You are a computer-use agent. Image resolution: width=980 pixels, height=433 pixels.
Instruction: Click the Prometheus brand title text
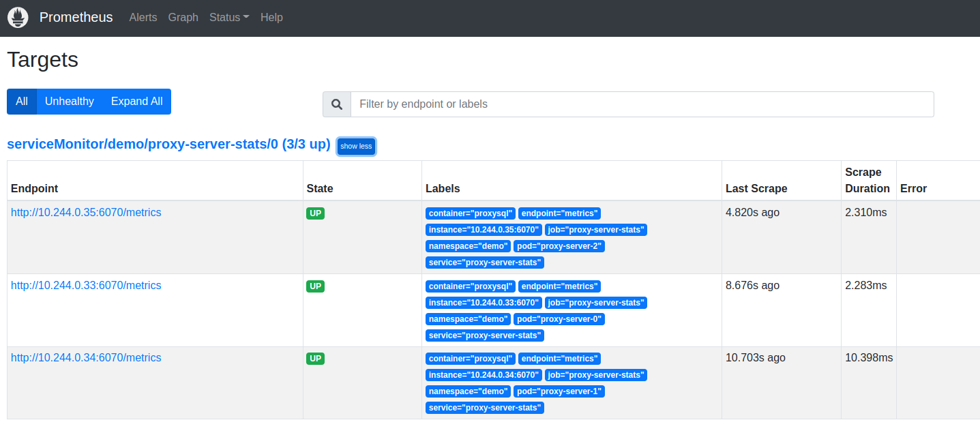pyautogui.click(x=76, y=18)
